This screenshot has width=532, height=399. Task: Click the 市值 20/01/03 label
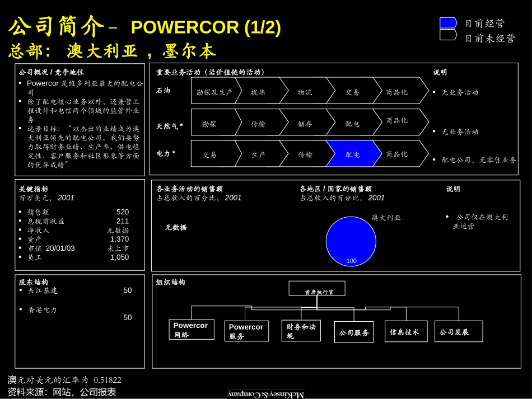pos(51,248)
